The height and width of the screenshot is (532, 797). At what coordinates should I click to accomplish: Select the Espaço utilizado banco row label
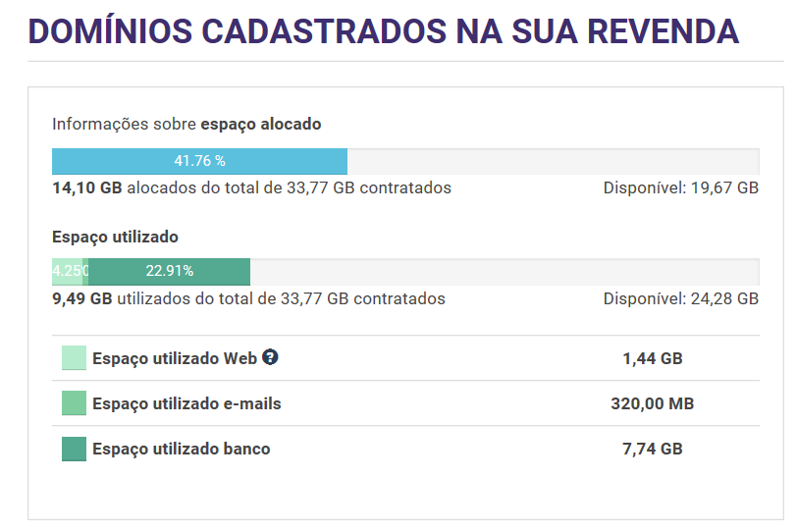(181, 449)
